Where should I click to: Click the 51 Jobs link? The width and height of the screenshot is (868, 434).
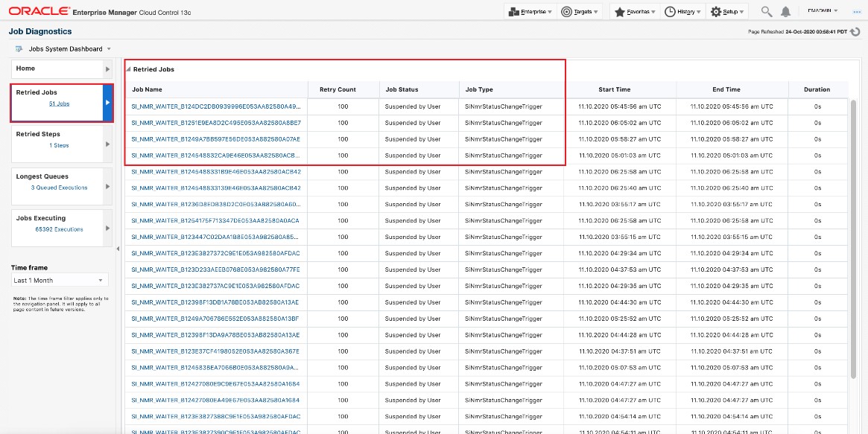59,103
